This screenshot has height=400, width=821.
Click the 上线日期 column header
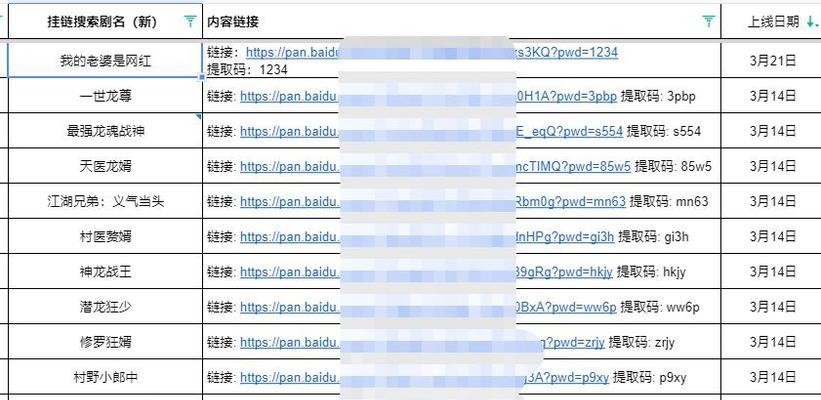point(771,21)
